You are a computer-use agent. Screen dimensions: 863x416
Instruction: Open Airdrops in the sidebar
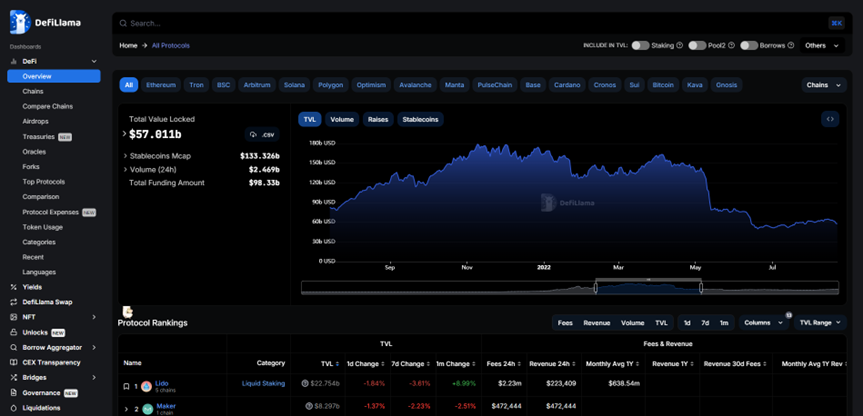point(35,122)
